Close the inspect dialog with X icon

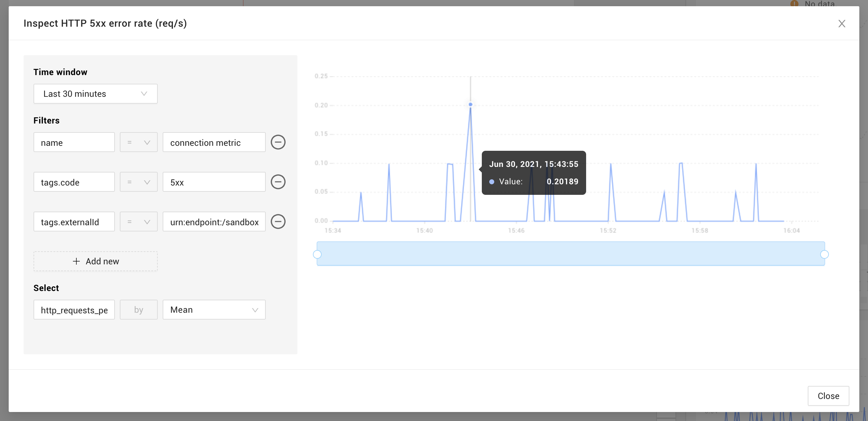click(x=841, y=24)
